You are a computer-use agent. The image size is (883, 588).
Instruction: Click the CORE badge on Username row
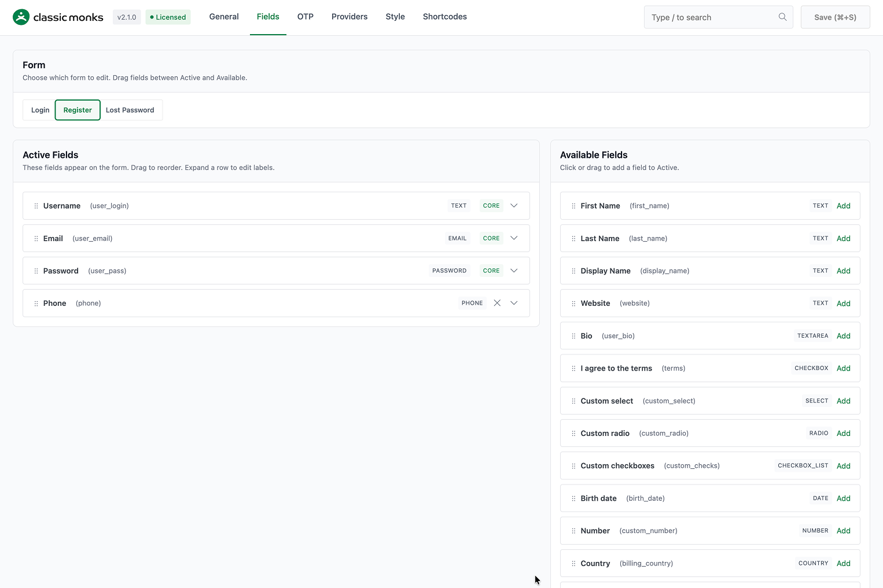pyautogui.click(x=491, y=206)
